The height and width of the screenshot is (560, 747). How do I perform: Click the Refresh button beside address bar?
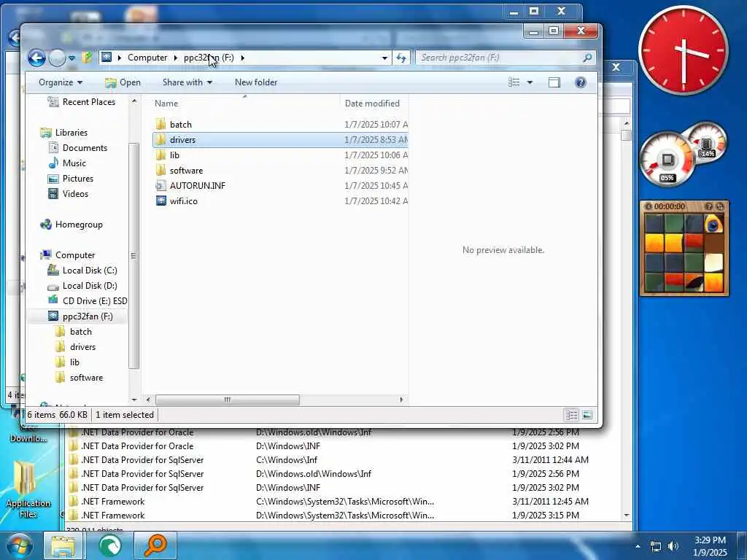(401, 58)
